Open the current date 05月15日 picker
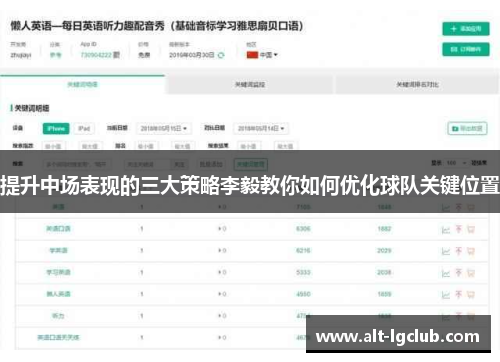Image resolution: width=500 pixels, height=362 pixels. pyautogui.click(x=164, y=129)
